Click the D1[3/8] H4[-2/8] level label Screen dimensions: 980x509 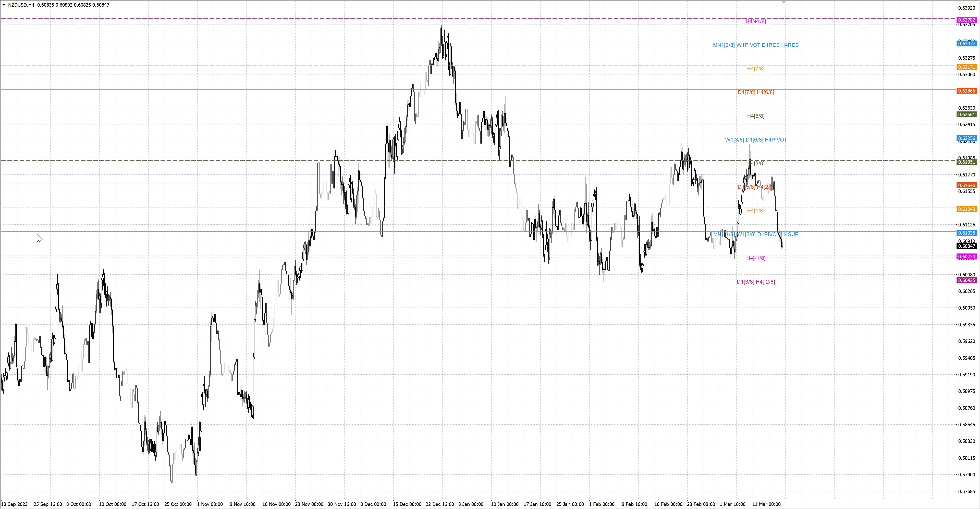(x=755, y=282)
